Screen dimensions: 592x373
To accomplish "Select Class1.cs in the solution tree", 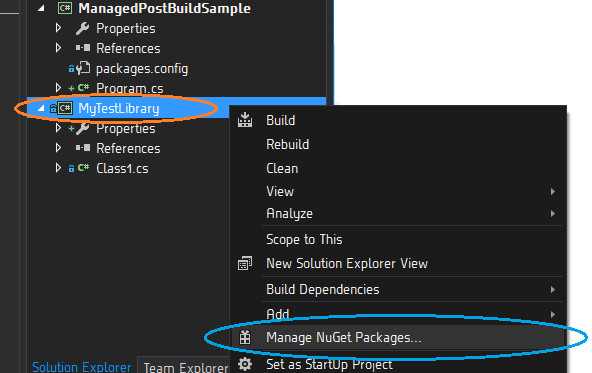I will point(122,168).
